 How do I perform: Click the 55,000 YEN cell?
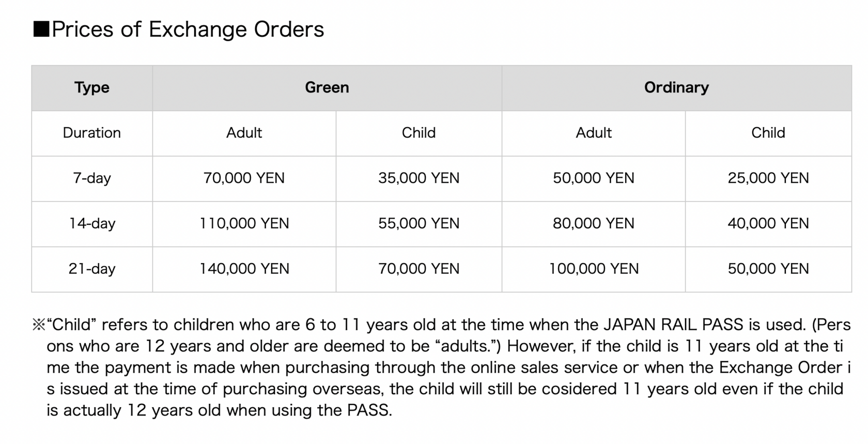pos(419,224)
